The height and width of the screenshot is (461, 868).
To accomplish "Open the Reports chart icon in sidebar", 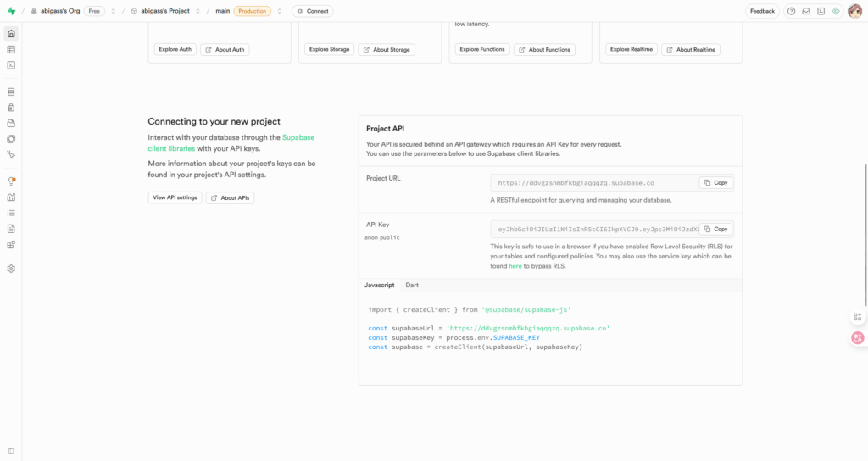I will click(x=11, y=197).
